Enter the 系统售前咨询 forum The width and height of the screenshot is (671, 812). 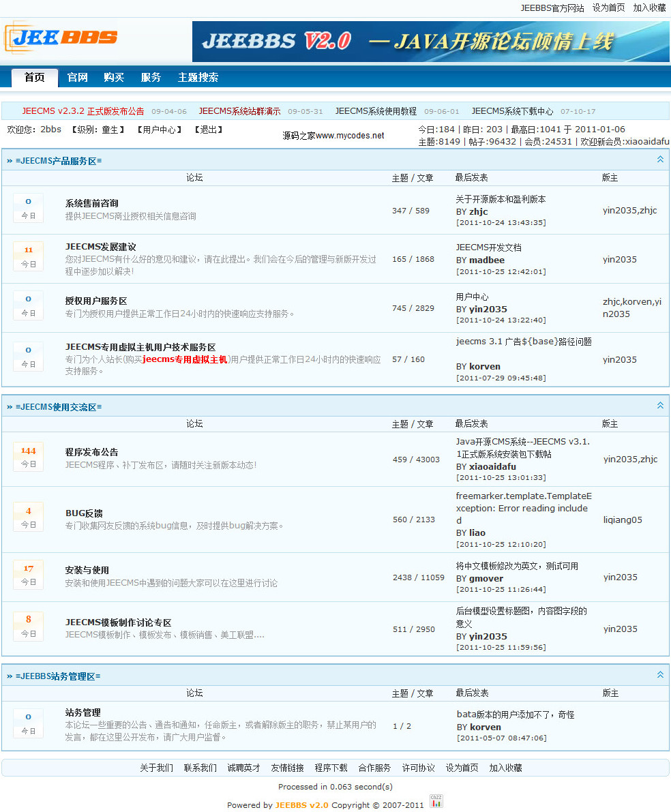click(x=91, y=204)
